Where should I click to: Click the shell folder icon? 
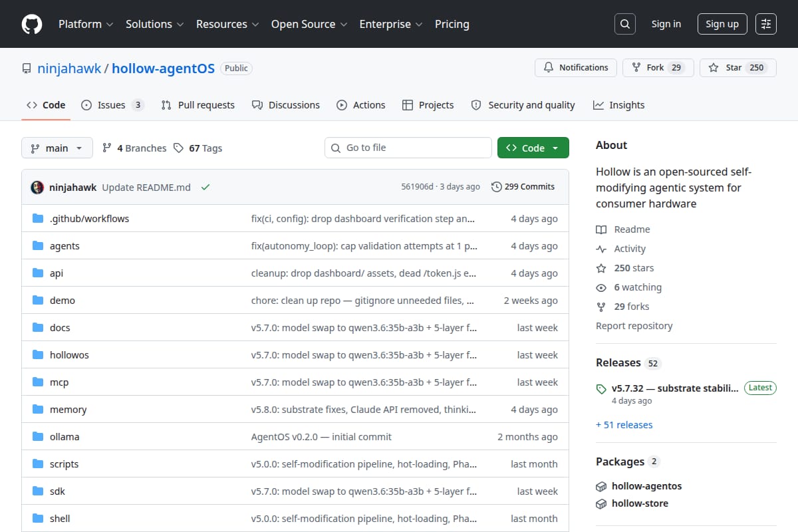pyautogui.click(x=38, y=519)
